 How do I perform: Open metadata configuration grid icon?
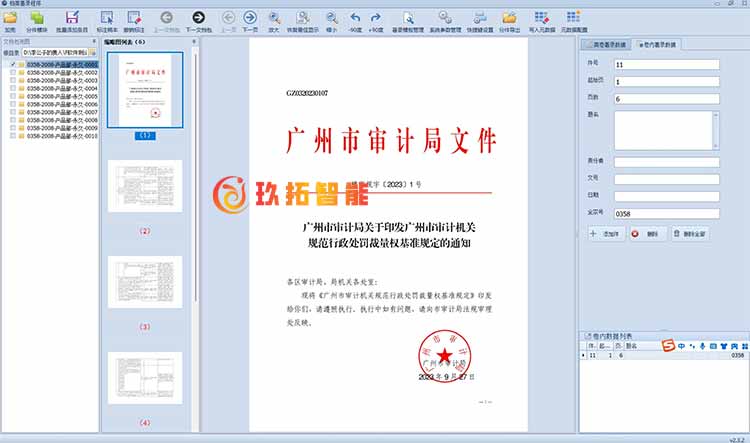point(574,18)
